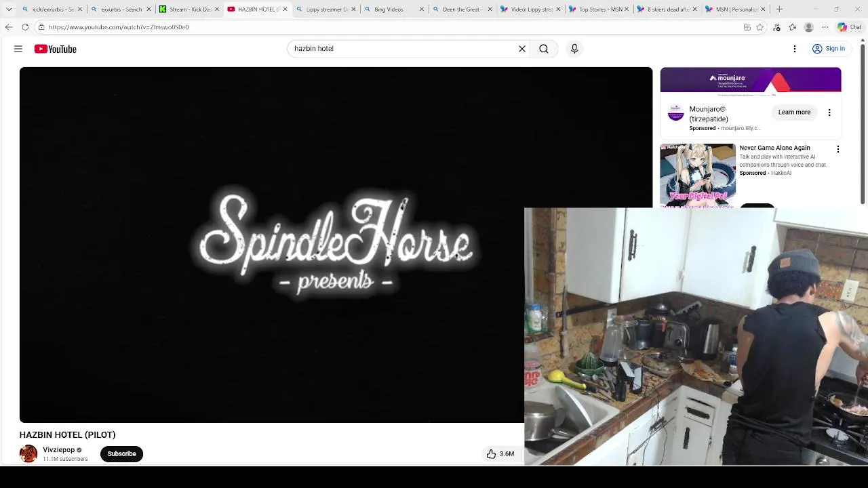Go to the YouTube home logo
Screen dimensions: 868x488
(x=56, y=49)
